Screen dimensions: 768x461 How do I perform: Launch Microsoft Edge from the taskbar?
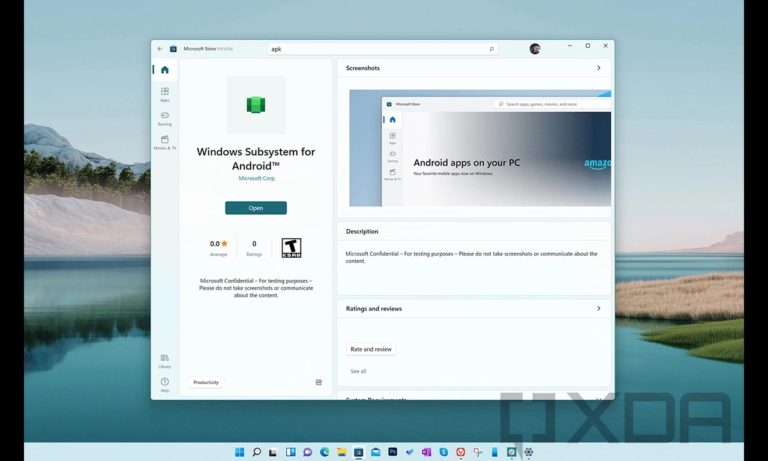[x=325, y=452]
